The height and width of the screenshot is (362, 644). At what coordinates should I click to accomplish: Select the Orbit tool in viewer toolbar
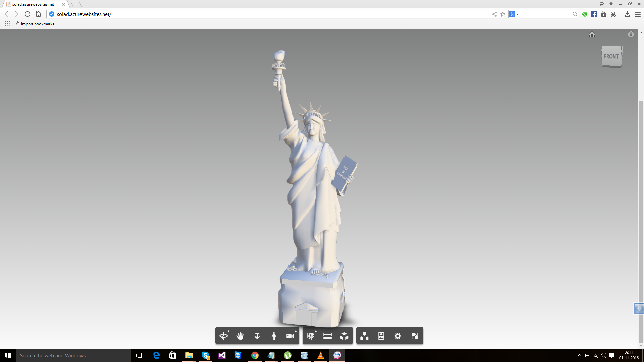coord(223,336)
